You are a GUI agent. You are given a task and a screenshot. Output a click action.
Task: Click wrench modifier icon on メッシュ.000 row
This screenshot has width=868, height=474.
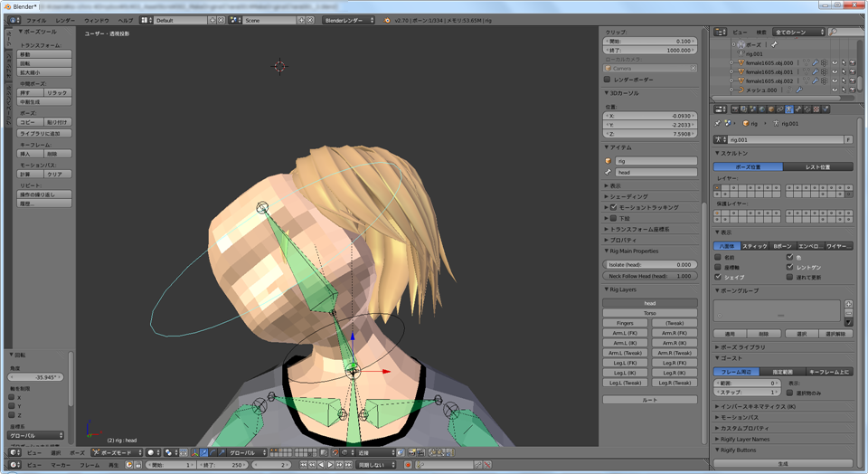pos(799,90)
